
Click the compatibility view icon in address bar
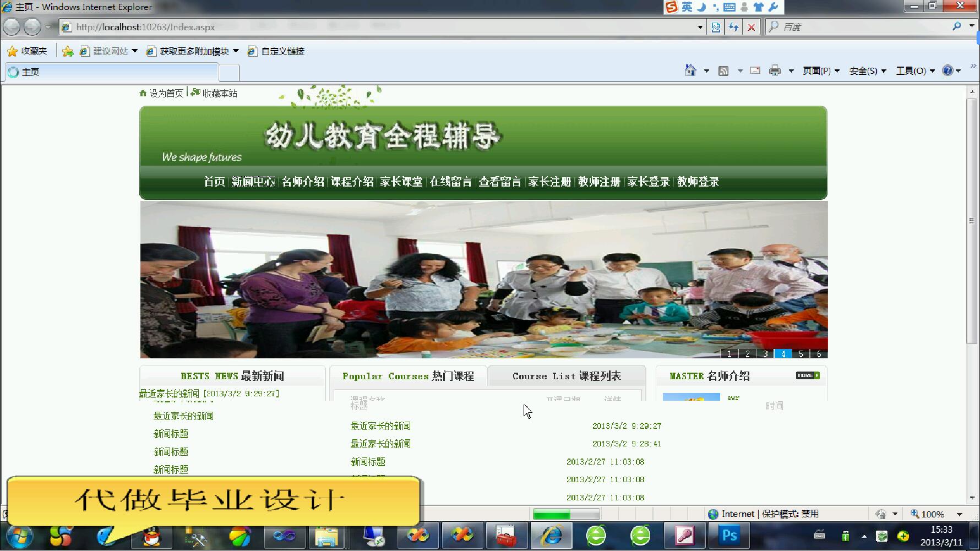[716, 27]
